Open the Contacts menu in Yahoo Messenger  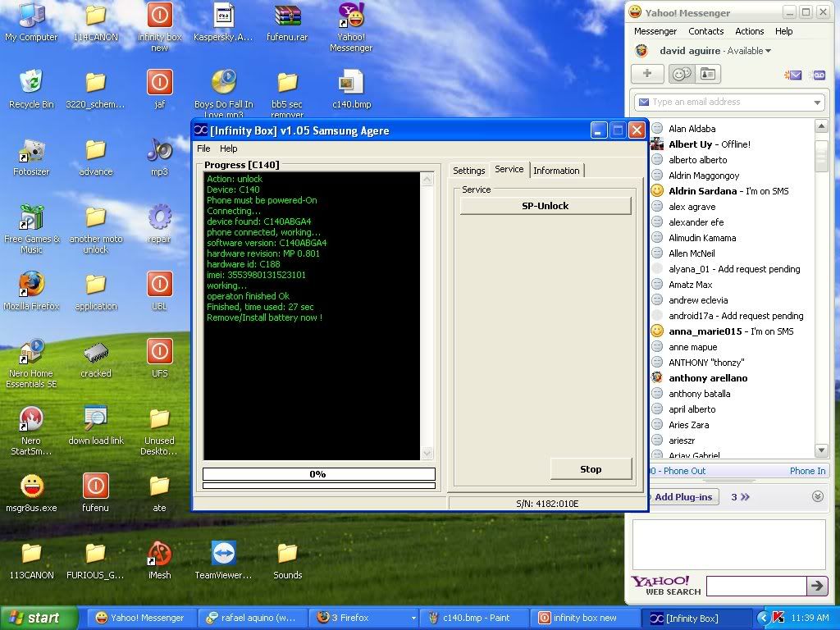[x=706, y=31]
